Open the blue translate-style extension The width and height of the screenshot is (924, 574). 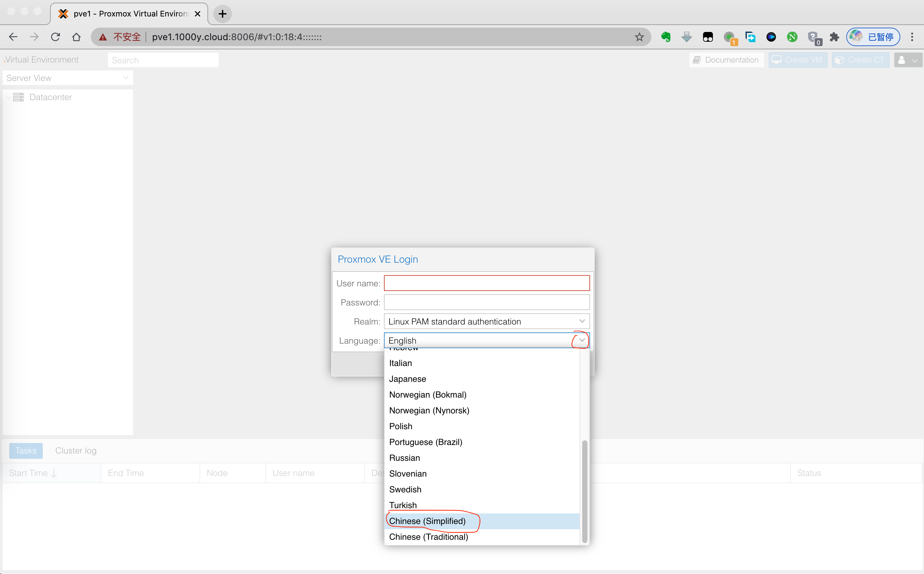point(750,37)
